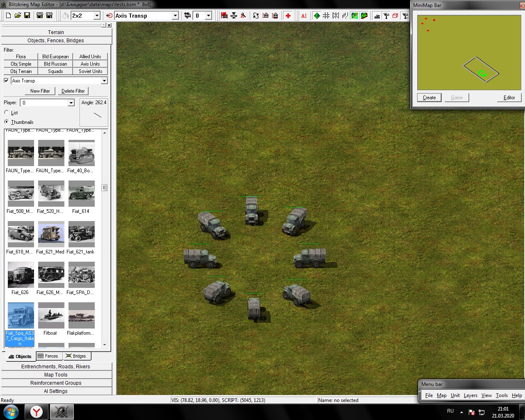The width and height of the screenshot is (525, 420).
Task: Open the Player dropdown in the Objects panel
Action: click(x=71, y=103)
